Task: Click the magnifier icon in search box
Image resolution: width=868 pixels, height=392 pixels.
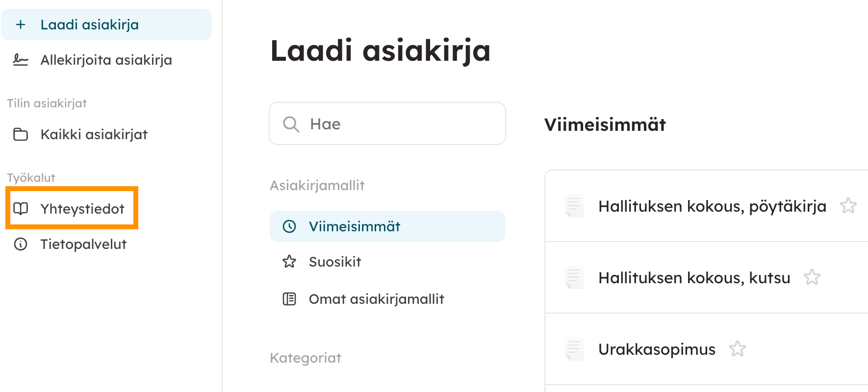Action: 291,124
